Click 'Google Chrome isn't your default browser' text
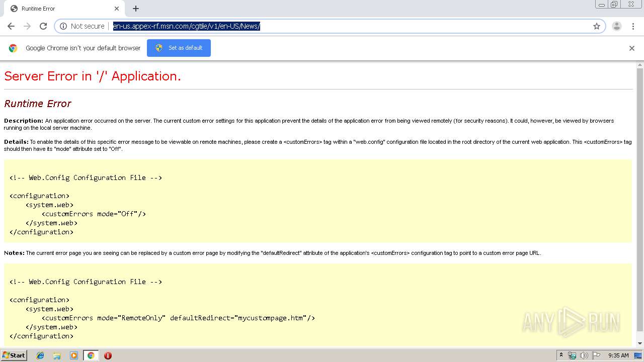Image resolution: width=644 pixels, height=362 pixels. coord(83,48)
